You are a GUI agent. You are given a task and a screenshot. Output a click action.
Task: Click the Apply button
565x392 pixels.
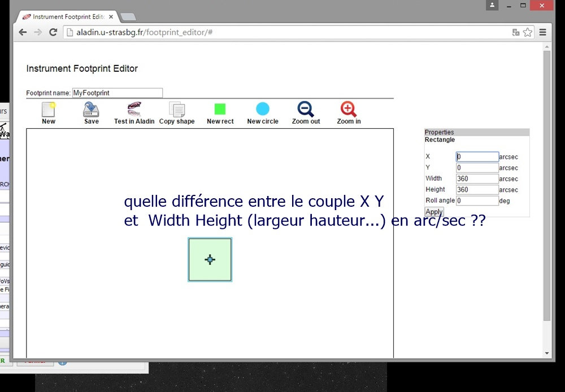tap(434, 212)
